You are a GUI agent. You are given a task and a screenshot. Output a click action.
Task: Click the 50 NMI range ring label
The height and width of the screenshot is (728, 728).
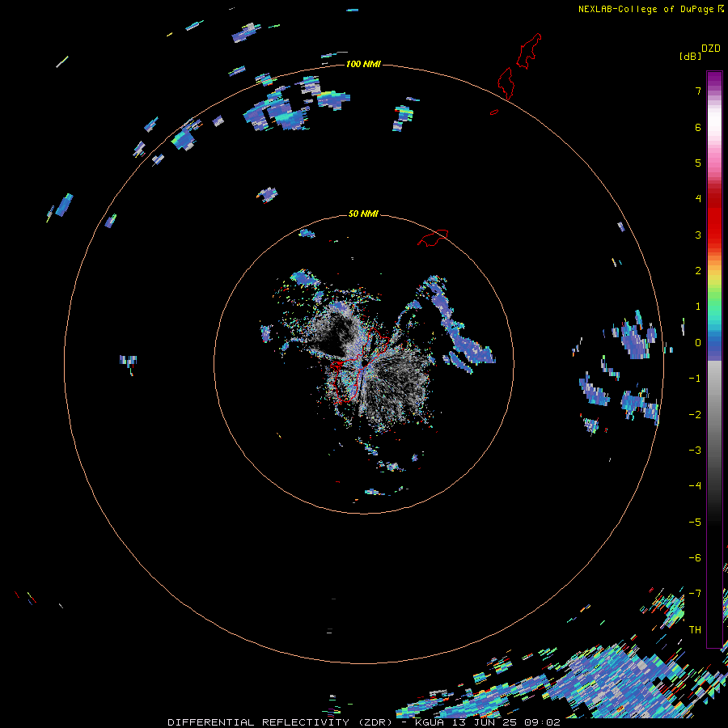click(x=363, y=214)
